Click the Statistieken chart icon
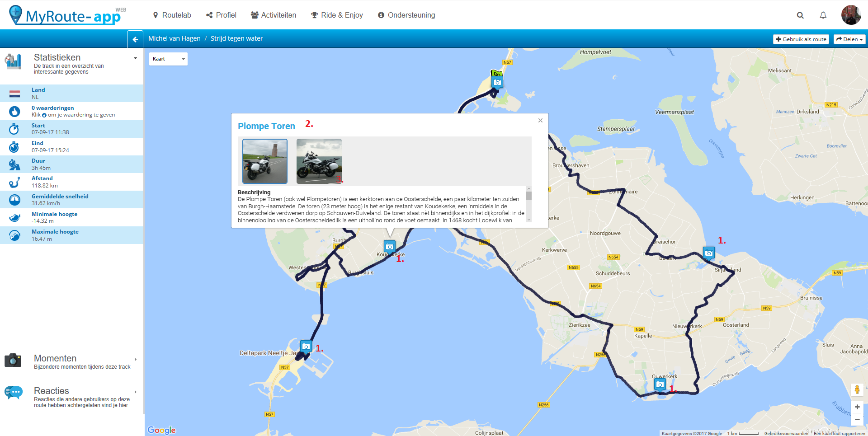The image size is (868, 436). (13, 61)
